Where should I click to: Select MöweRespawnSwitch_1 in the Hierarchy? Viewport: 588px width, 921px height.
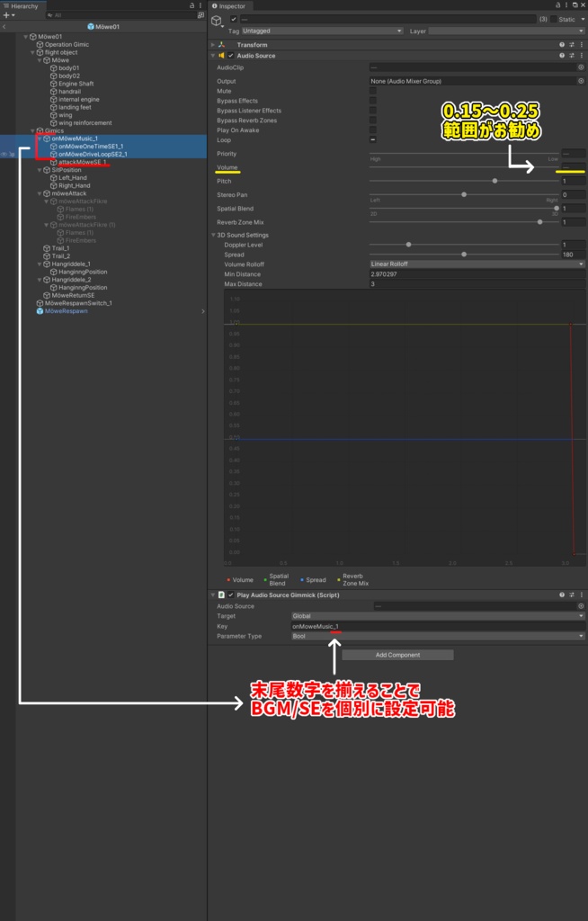[78, 304]
